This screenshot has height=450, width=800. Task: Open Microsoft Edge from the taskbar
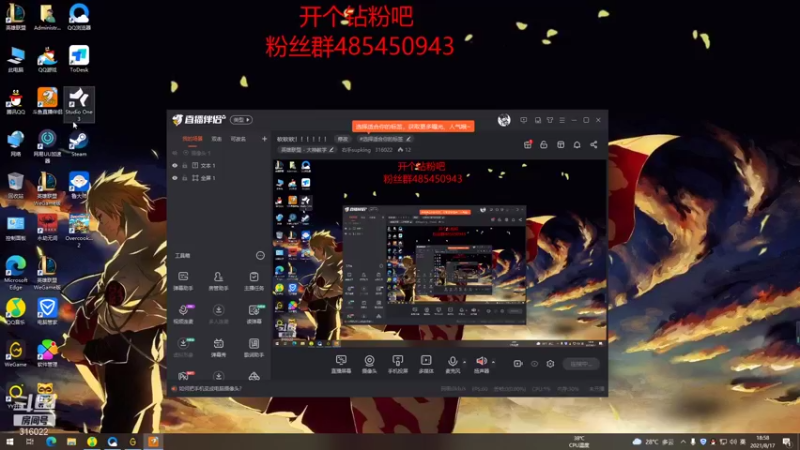[51, 441]
